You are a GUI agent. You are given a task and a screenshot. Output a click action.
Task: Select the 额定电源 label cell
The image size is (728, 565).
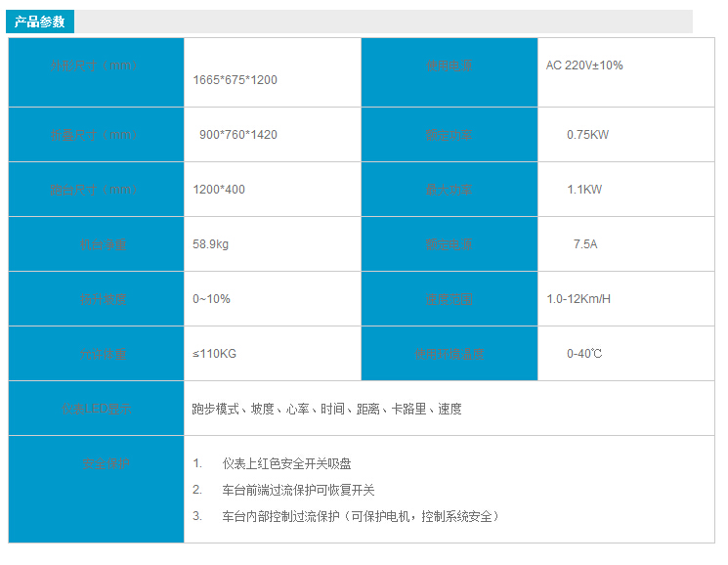click(x=450, y=244)
